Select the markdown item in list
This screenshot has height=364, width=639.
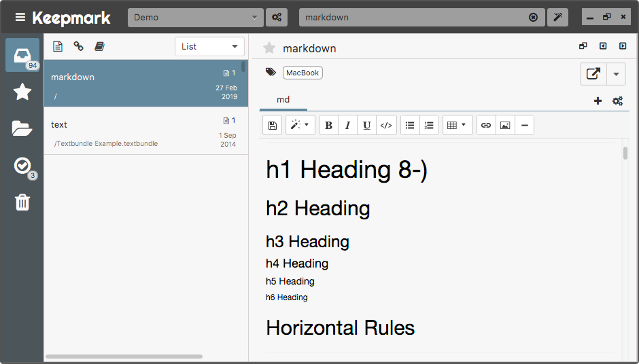(x=146, y=84)
